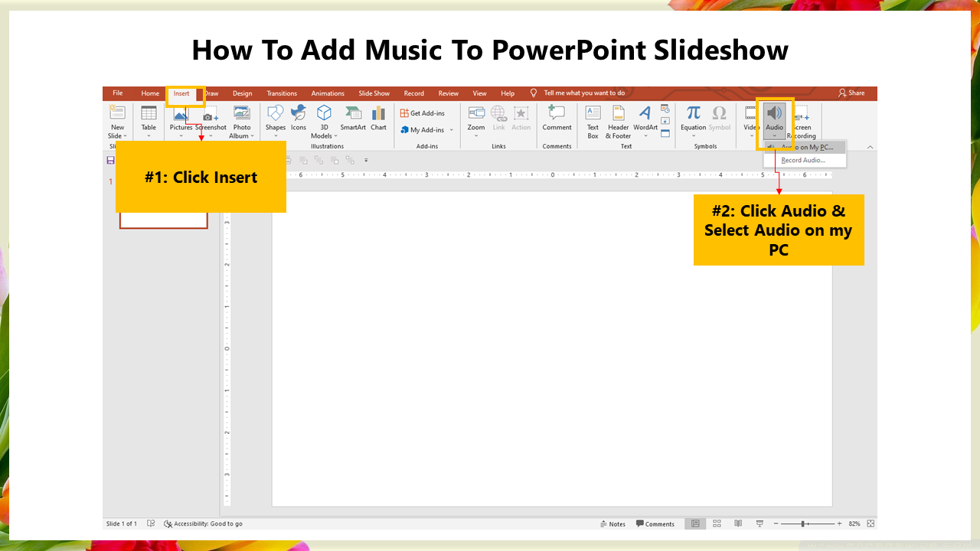This screenshot has height=551, width=980.
Task: Click the Save icon in quick access toolbar
Action: pyautogui.click(x=111, y=161)
